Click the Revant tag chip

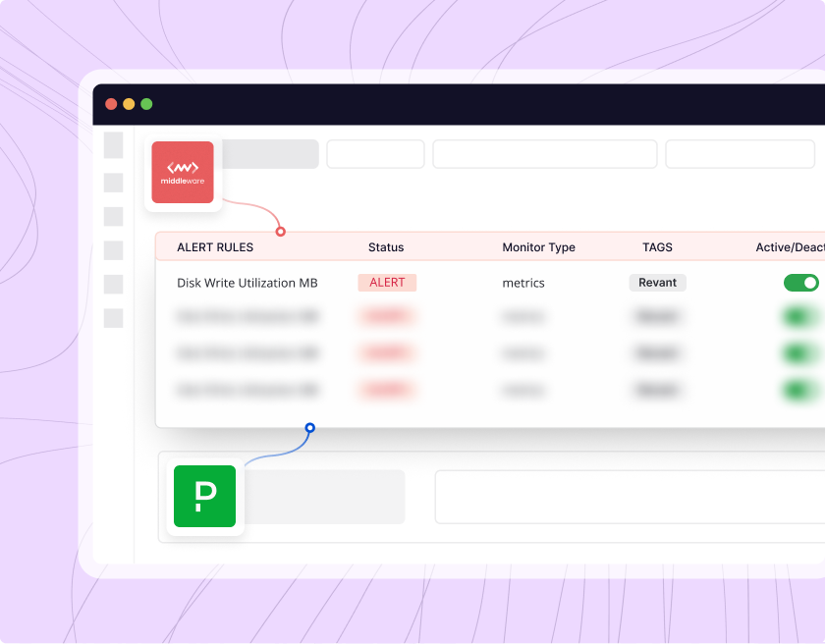pos(657,283)
